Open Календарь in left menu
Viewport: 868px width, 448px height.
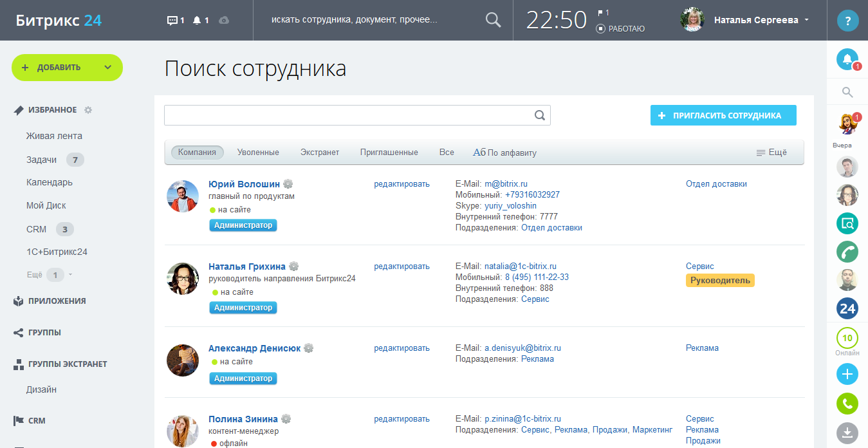[x=50, y=182]
